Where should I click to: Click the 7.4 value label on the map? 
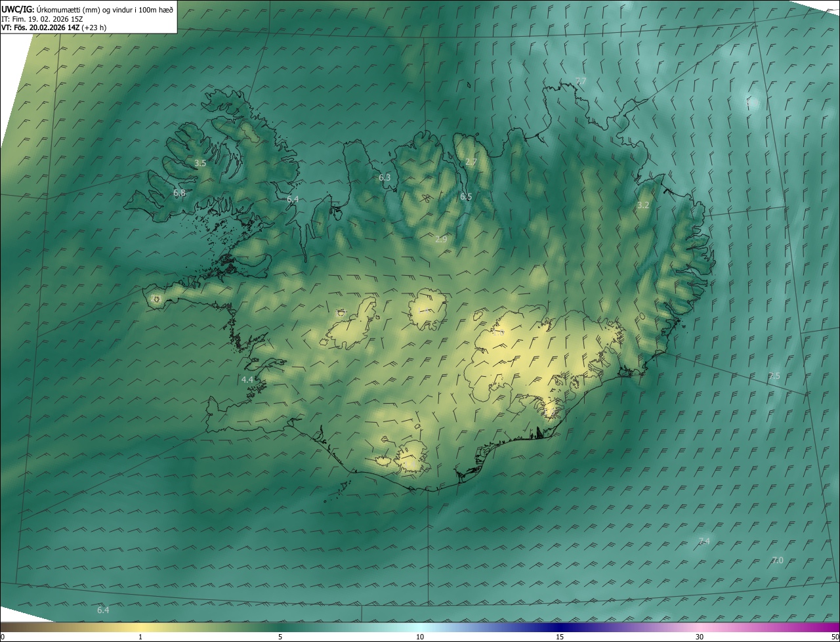click(704, 541)
